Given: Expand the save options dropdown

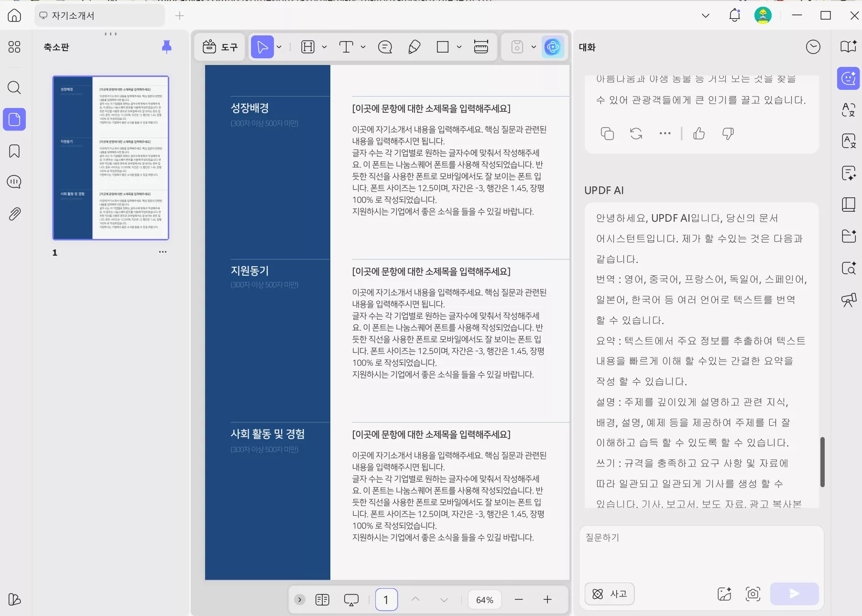Looking at the screenshot, I should [535, 47].
